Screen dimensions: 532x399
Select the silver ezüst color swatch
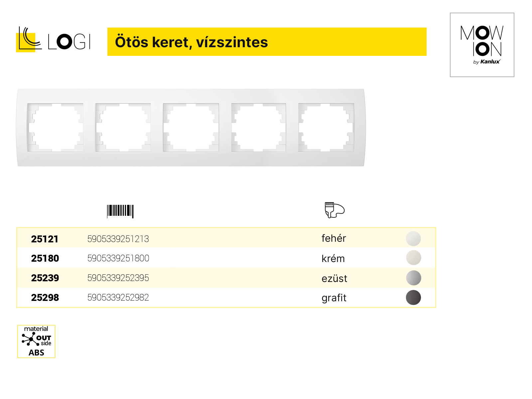pyautogui.click(x=413, y=278)
